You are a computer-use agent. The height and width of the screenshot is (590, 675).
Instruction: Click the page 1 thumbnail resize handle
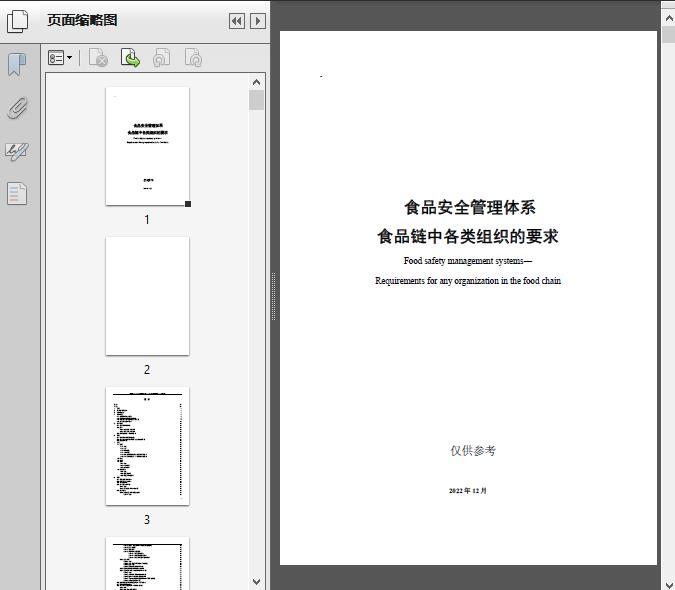[x=188, y=204]
